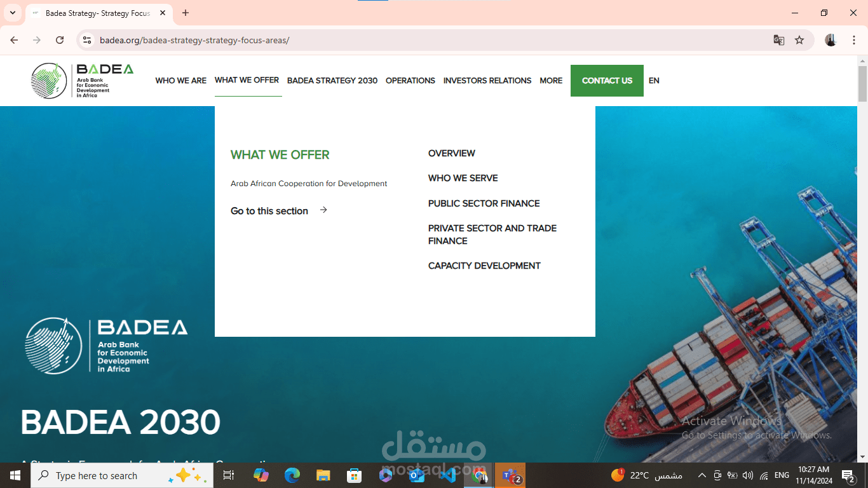
Task: Click the Meet Now camera tray icon
Action: pos(717,475)
